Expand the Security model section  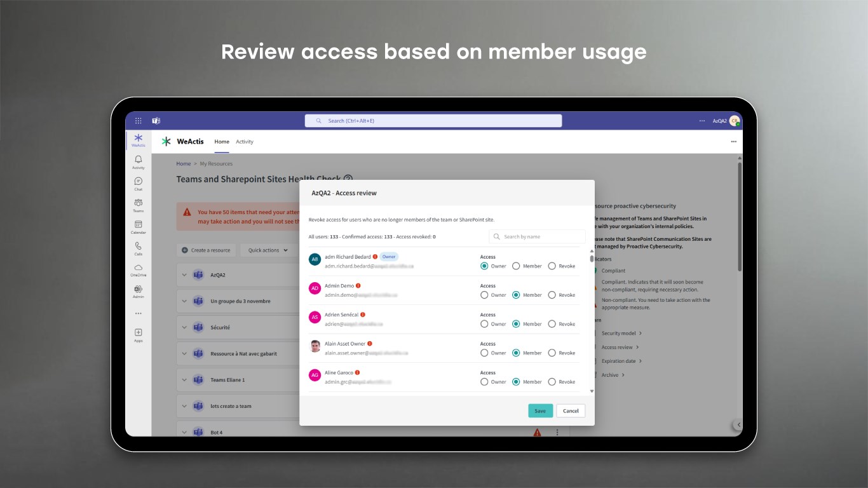click(621, 333)
